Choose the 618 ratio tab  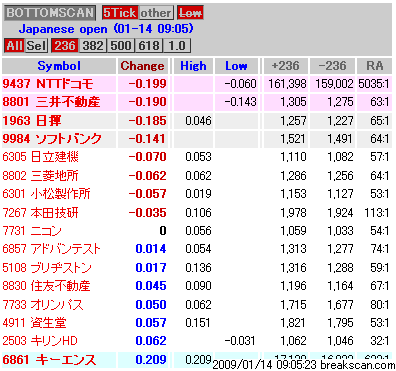(149, 45)
